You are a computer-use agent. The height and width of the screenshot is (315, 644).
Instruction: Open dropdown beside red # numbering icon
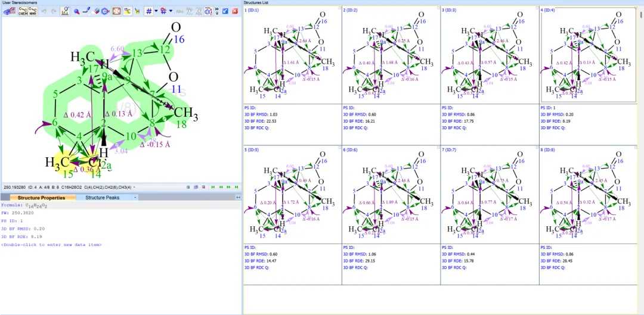[171, 11]
